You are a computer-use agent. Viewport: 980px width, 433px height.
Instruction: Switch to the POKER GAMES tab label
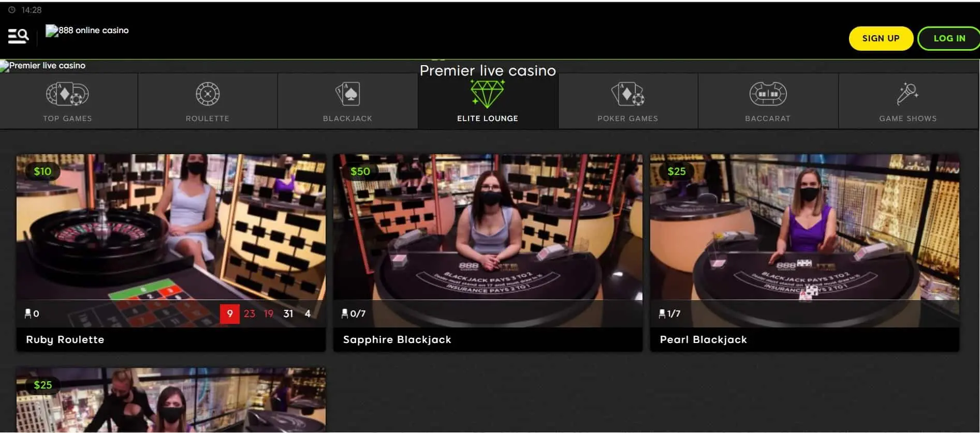click(x=627, y=118)
